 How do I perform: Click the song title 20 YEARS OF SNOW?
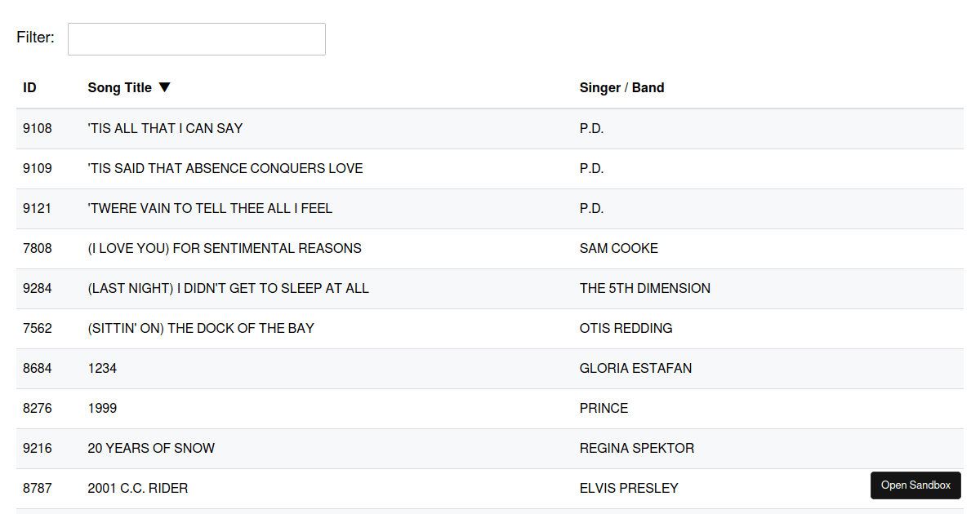coord(151,448)
